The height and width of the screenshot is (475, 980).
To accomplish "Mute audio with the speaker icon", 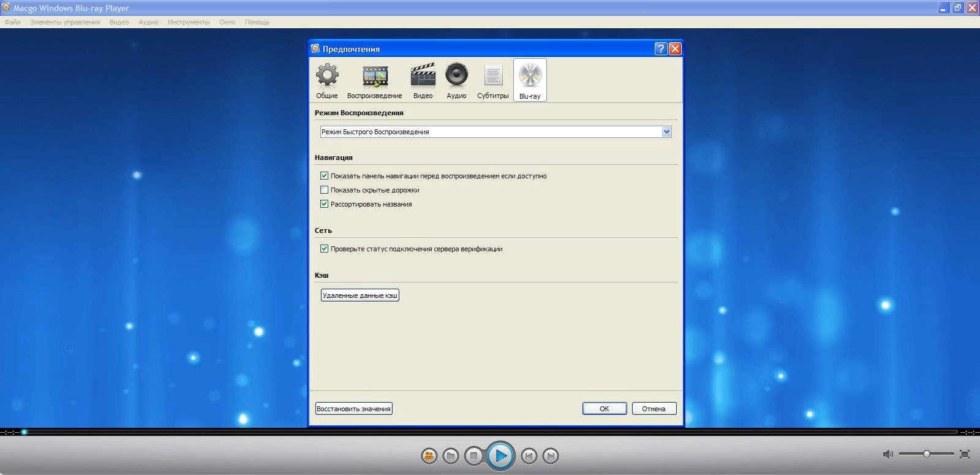I will (x=888, y=454).
